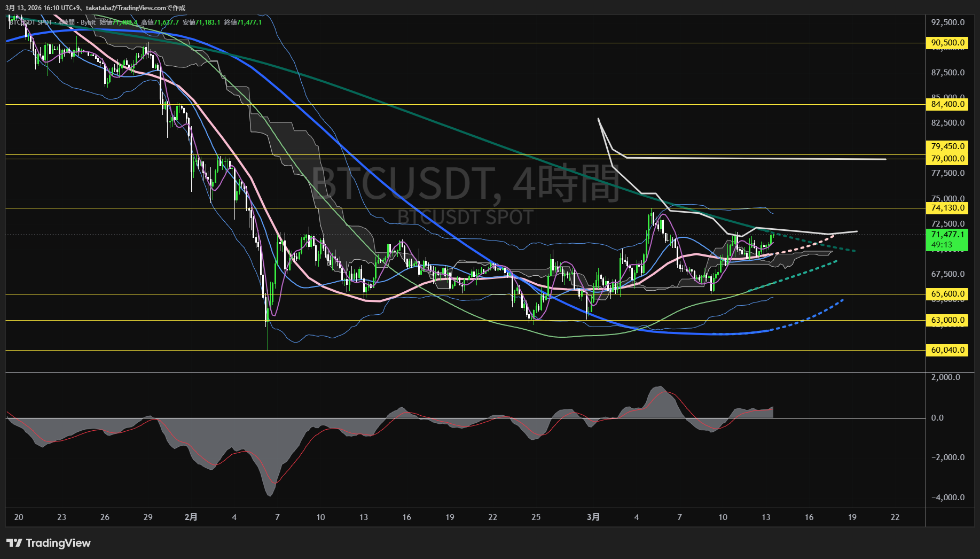
Task: Select date 22 at far right of time axis
Action: point(895,517)
